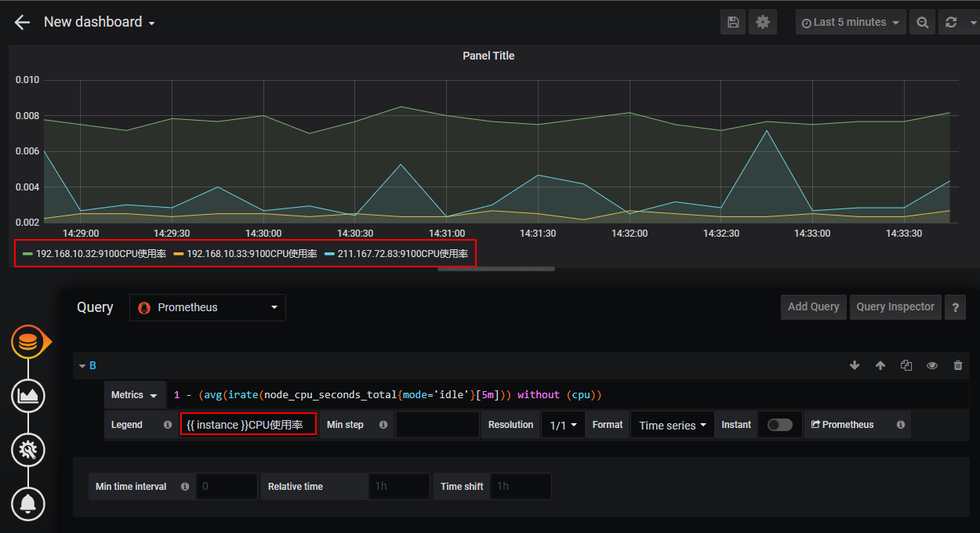Click the Panel Title heading
Image resolution: width=980 pixels, height=533 pixels.
click(x=488, y=56)
